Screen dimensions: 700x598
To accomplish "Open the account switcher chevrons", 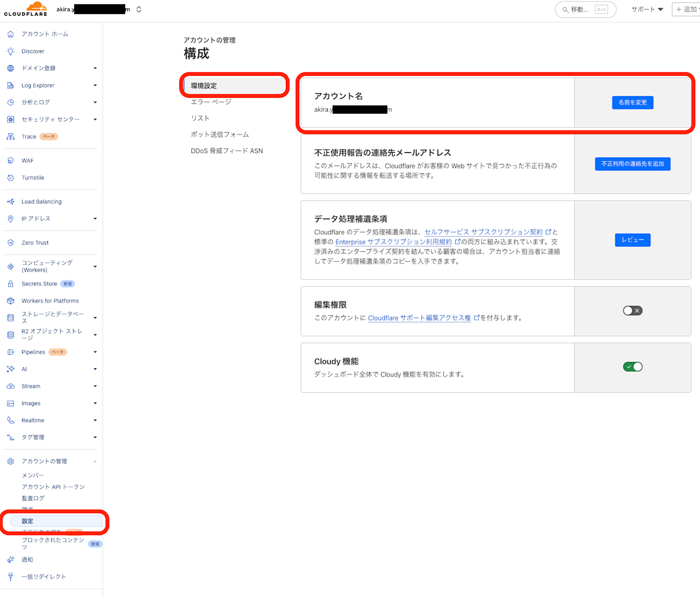I will [x=139, y=9].
